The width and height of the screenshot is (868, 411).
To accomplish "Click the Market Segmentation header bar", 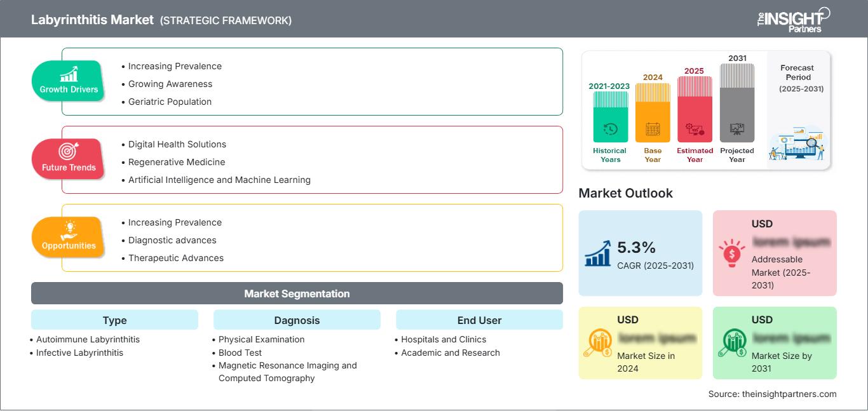I will coord(297,293).
